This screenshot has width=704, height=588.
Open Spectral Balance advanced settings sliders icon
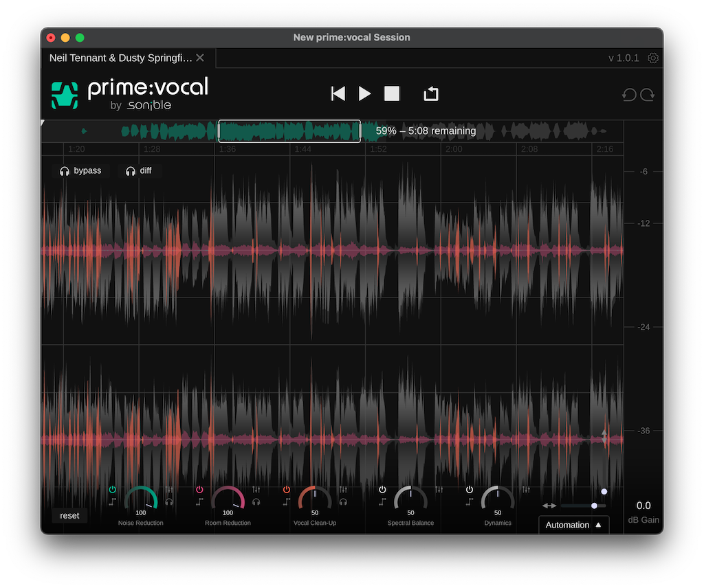tap(439, 489)
